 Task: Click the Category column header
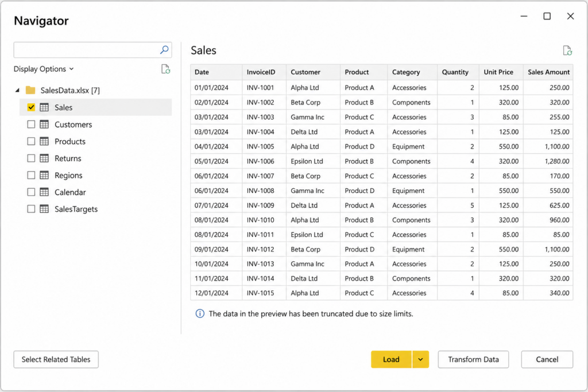412,72
